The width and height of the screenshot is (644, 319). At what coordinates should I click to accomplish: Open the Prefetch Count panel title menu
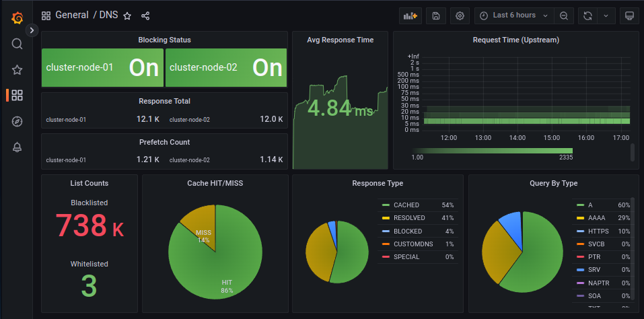point(164,142)
